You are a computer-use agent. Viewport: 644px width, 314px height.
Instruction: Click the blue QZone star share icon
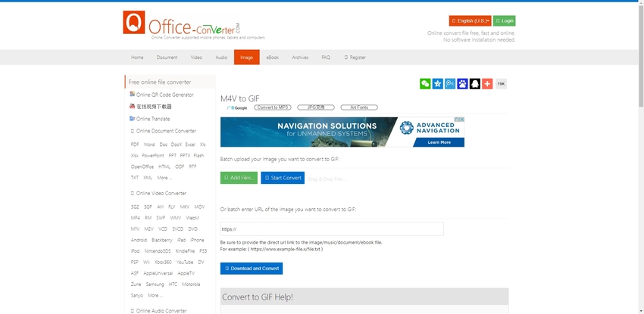click(437, 84)
